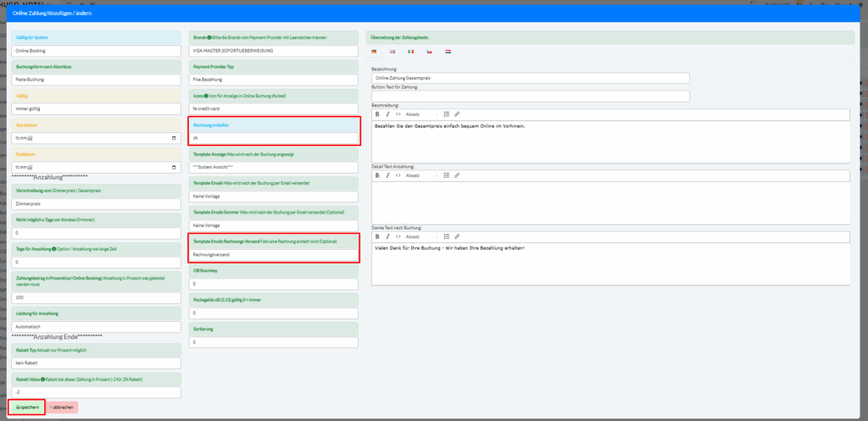Screen dimensions: 868x421
Task: Choose the British flag translation icon
Action: [x=392, y=52]
